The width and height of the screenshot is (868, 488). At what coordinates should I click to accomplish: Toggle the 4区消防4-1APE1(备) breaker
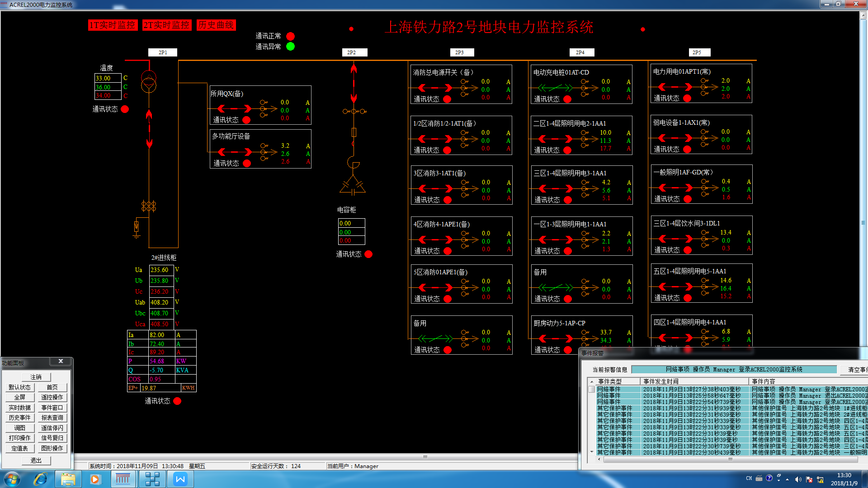(436, 239)
